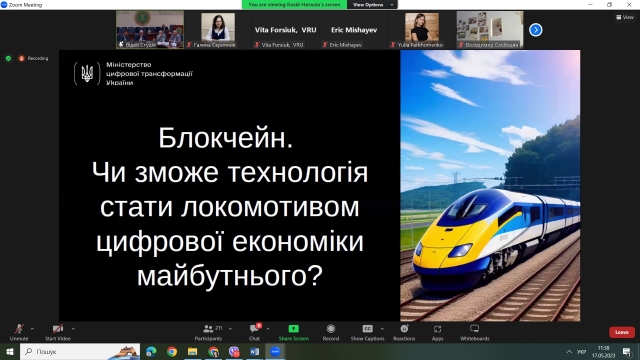The width and height of the screenshot is (640, 360).
Task: Open the View Options dropdown
Action: click(x=372, y=4)
